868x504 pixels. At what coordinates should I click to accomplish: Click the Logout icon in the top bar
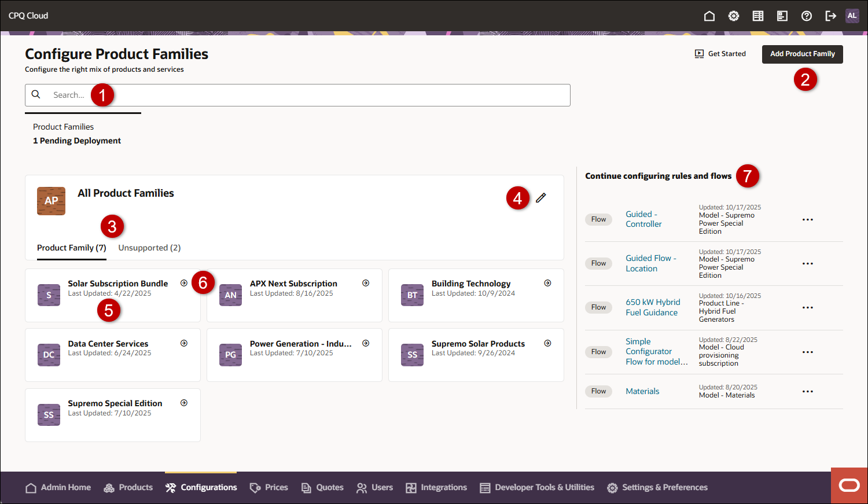pyautogui.click(x=830, y=16)
